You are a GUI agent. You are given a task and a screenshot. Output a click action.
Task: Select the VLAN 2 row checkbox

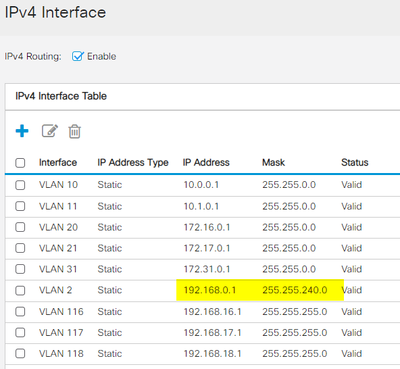[20, 290]
